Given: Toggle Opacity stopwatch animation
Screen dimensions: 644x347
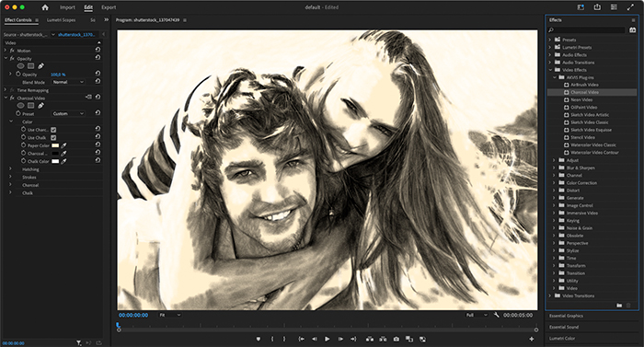Looking at the screenshot, I should (18, 74).
